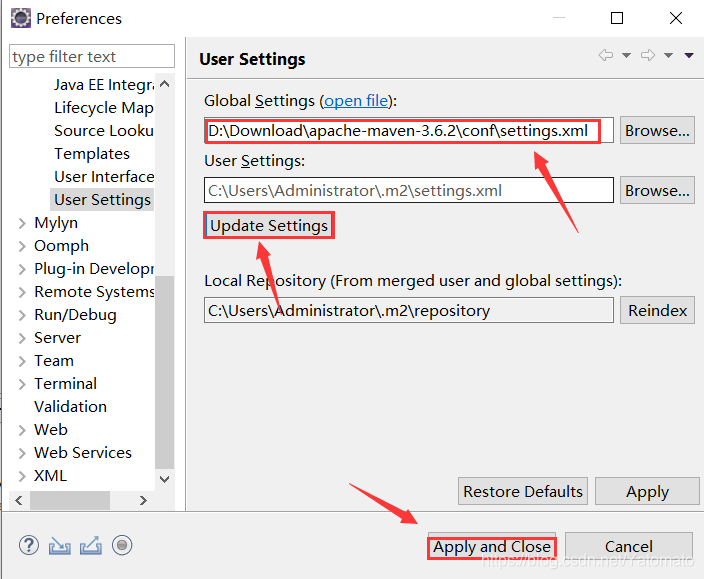Click Apply and Close button

tap(492, 546)
